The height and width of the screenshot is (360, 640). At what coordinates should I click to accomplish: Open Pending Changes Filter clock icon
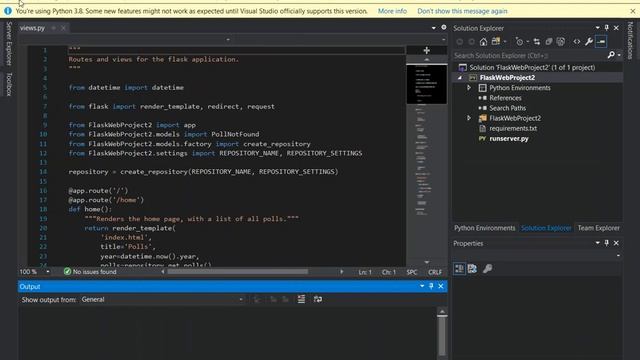(519, 42)
